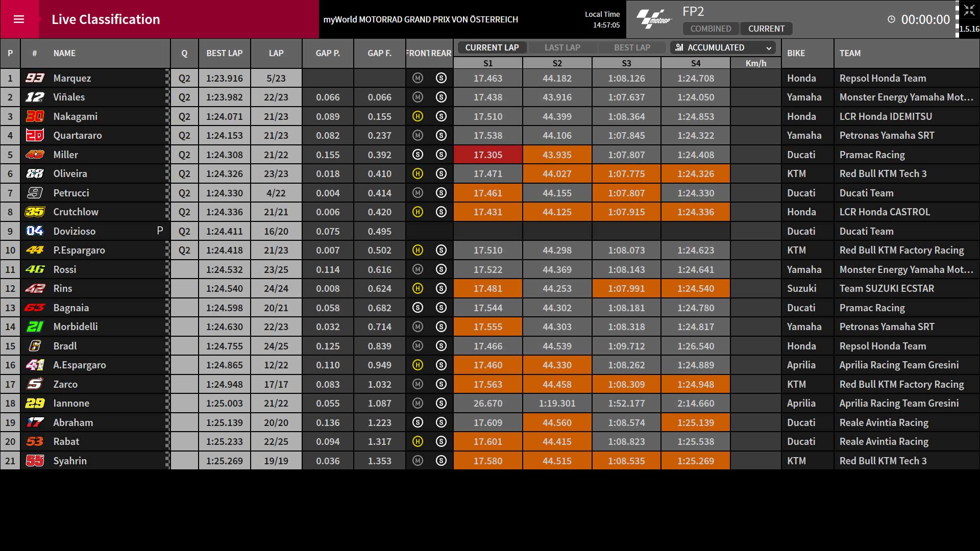The width and height of the screenshot is (980, 551).
Task: Click Nakagami's hard front tyre icon
Action: click(418, 116)
